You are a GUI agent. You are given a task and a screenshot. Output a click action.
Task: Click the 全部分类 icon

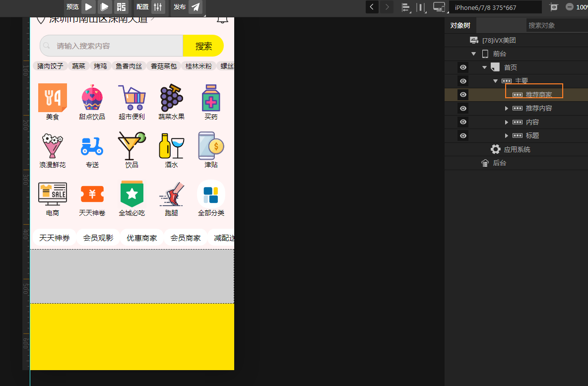point(211,193)
